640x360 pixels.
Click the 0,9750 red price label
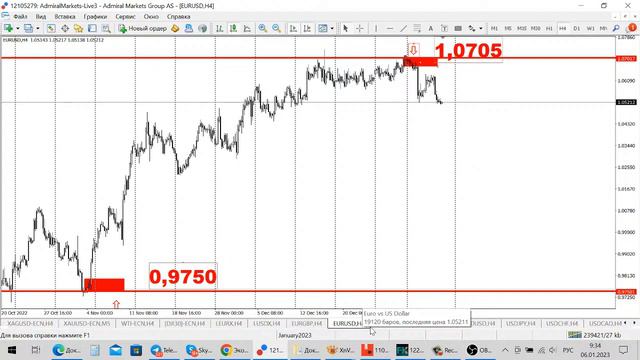[x=183, y=277]
